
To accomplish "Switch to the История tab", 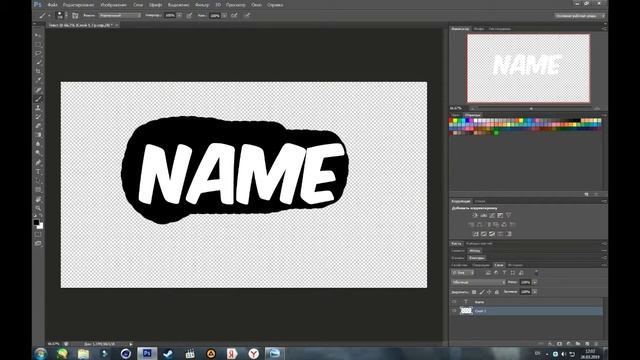I will [515, 265].
